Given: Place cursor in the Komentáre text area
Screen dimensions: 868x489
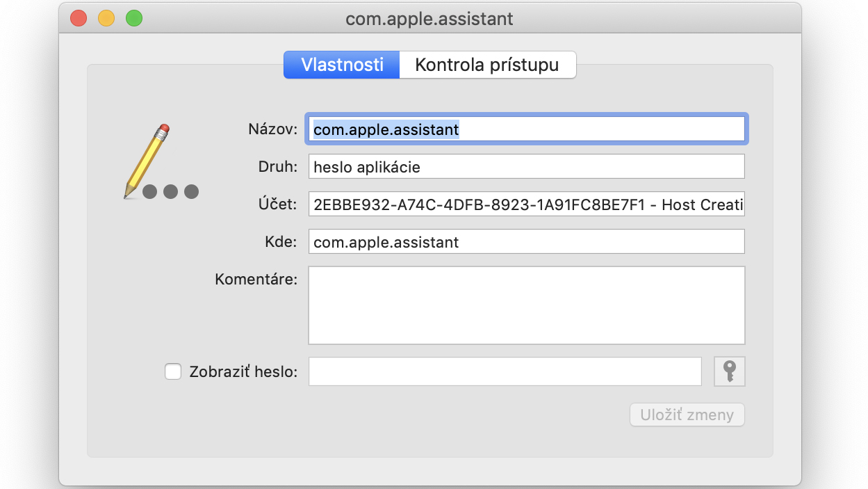Looking at the screenshot, I should pyautogui.click(x=527, y=305).
